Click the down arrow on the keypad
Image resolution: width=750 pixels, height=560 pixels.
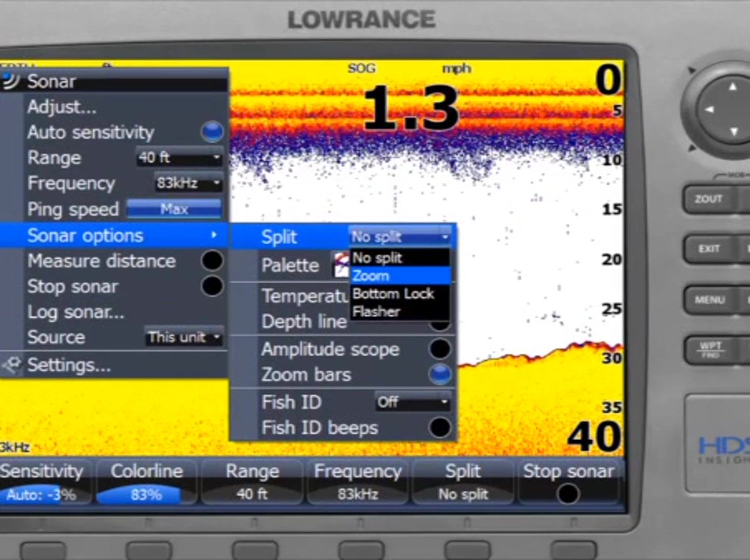coord(733,132)
